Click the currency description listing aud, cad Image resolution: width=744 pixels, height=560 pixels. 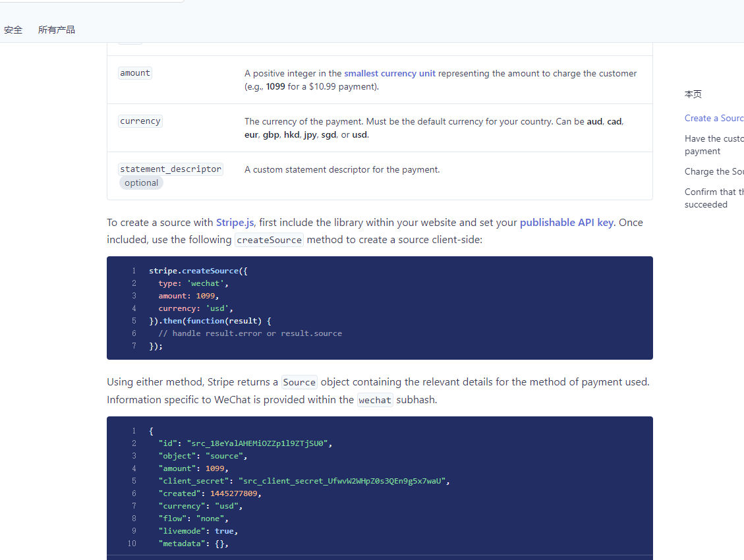[x=434, y=128]
